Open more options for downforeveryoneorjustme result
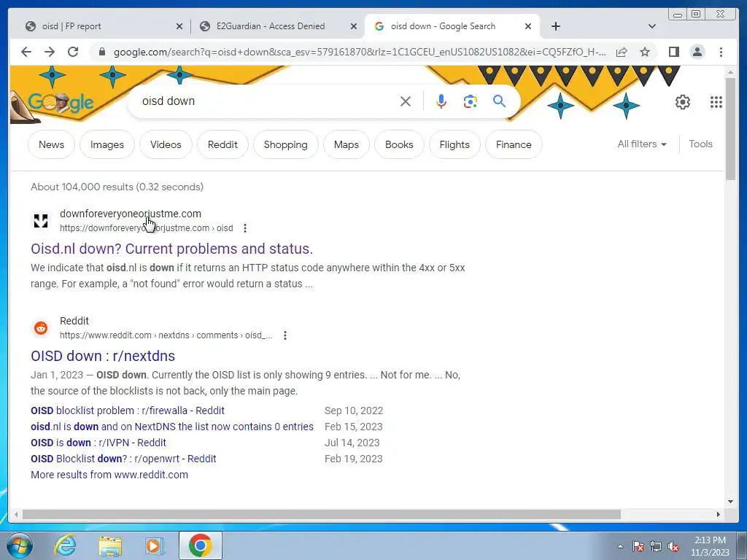 pyautogui.click(x=245, y=228)
